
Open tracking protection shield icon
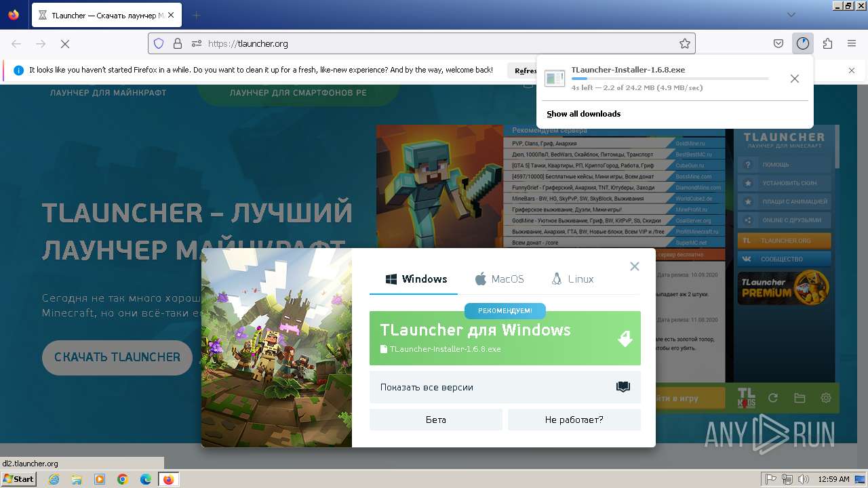pos(159,43)
